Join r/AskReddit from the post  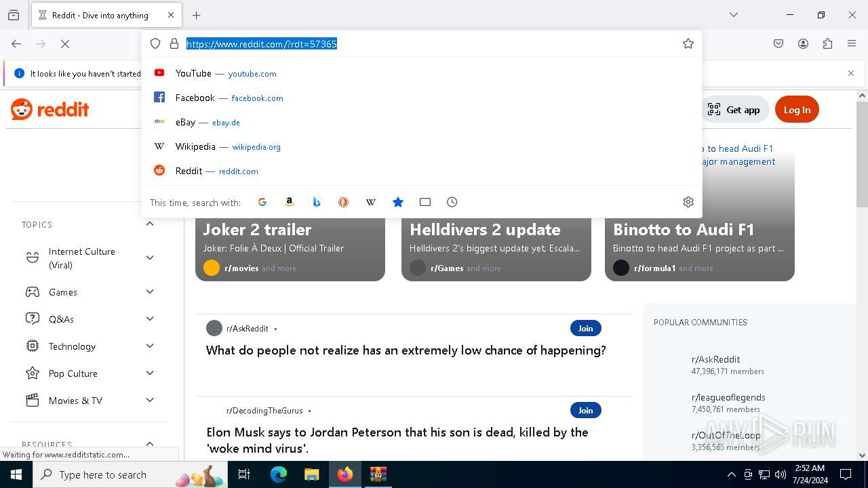586,328
